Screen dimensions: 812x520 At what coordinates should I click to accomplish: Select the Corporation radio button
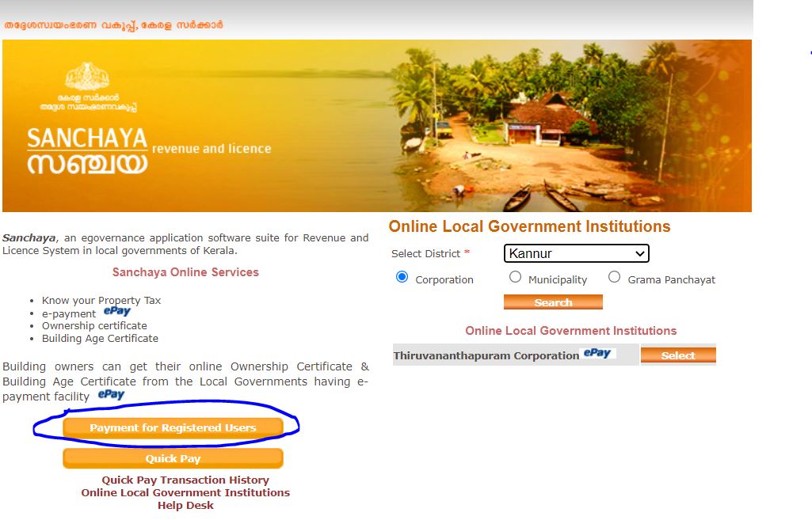point(402,277)
